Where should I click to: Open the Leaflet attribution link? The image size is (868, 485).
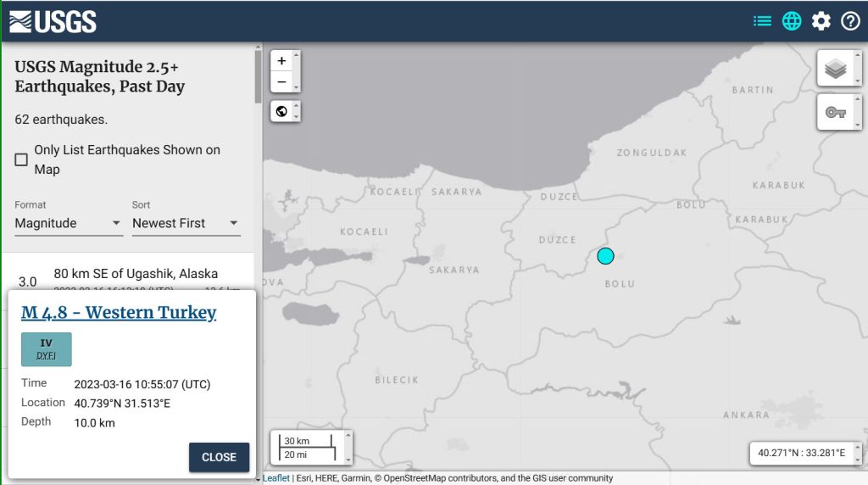coord(276,478)
